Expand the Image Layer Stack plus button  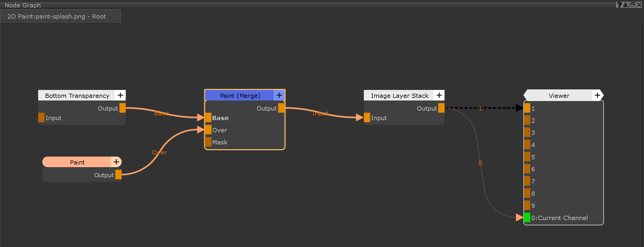[439, 96]
